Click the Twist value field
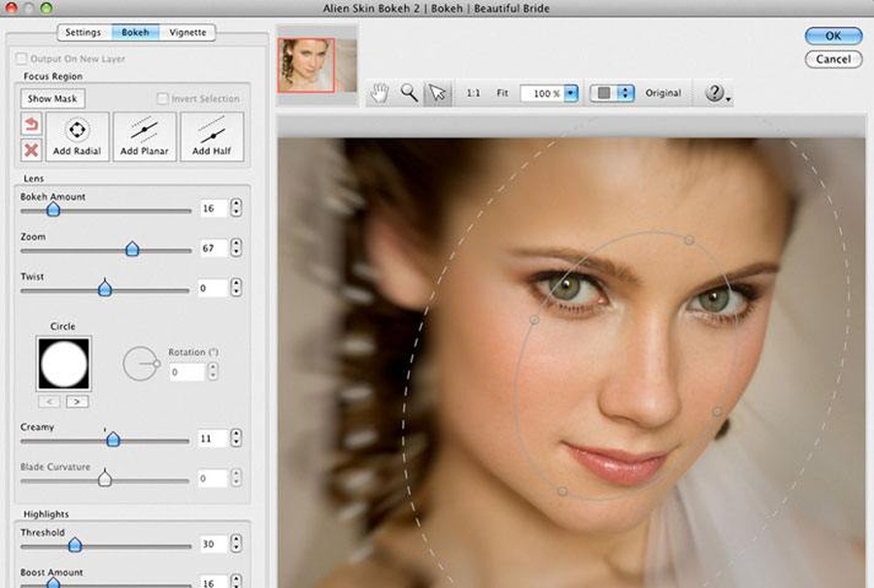Viewport: 874px width, 588px height. pyautogui.click(x=214, y=288)
